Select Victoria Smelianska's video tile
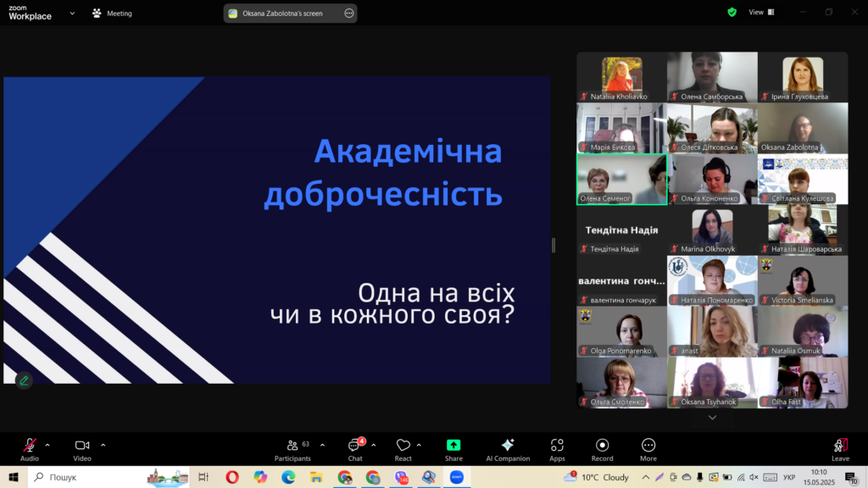 tap(803, 281)
